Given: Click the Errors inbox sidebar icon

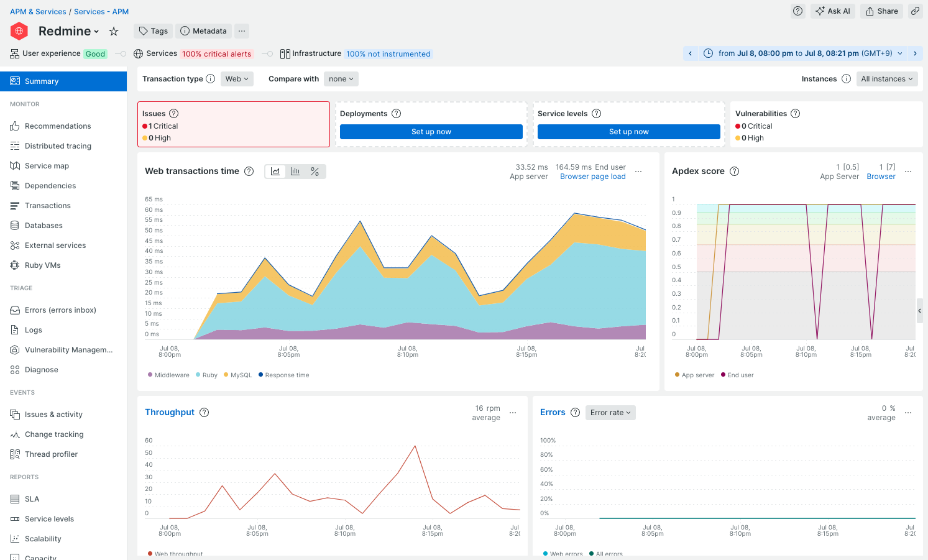Looking at the screenshot, I should (15, 310).
